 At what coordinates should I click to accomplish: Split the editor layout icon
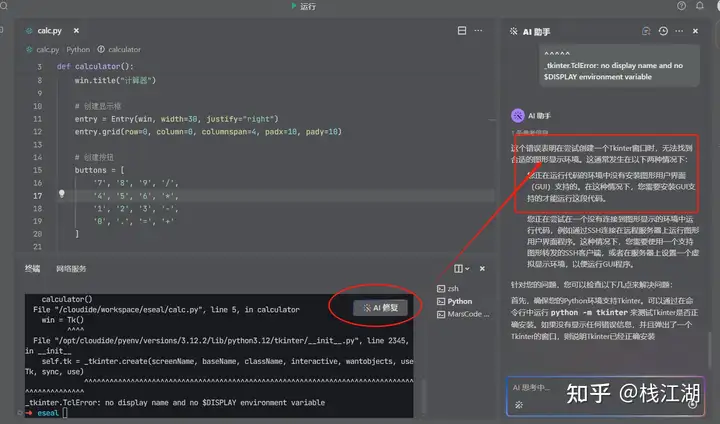coord(462,30)
